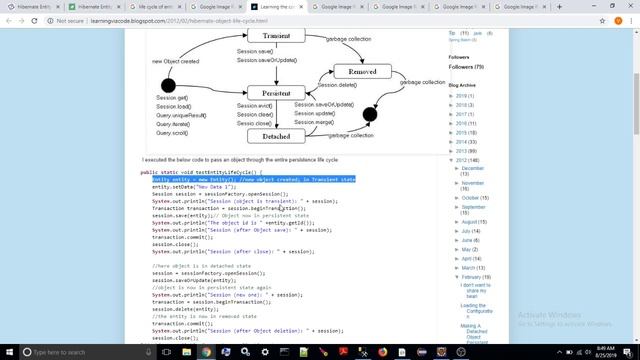Expand the 2018 archive arrow

pos(451,105)
